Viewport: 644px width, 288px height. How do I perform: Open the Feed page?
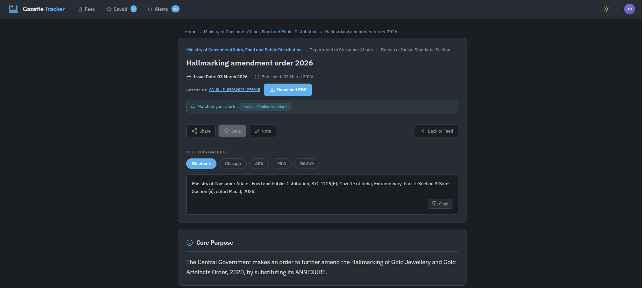[x=87, y=9]
